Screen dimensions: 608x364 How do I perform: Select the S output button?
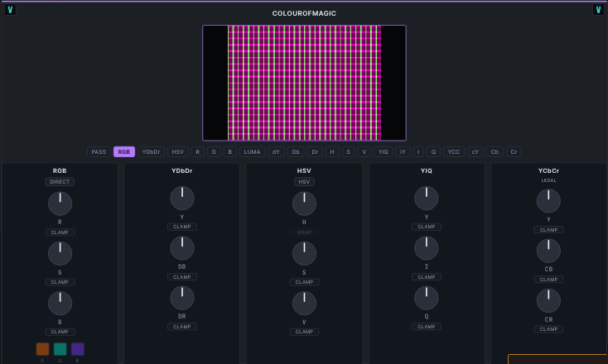(348, 151)
